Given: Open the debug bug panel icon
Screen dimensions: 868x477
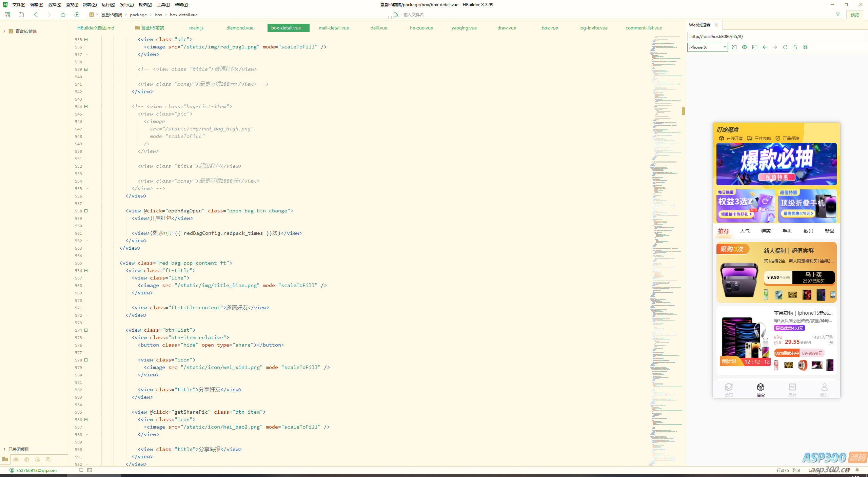Looking at the screenshot, I should pyautogui.click(x=27, y=459).
